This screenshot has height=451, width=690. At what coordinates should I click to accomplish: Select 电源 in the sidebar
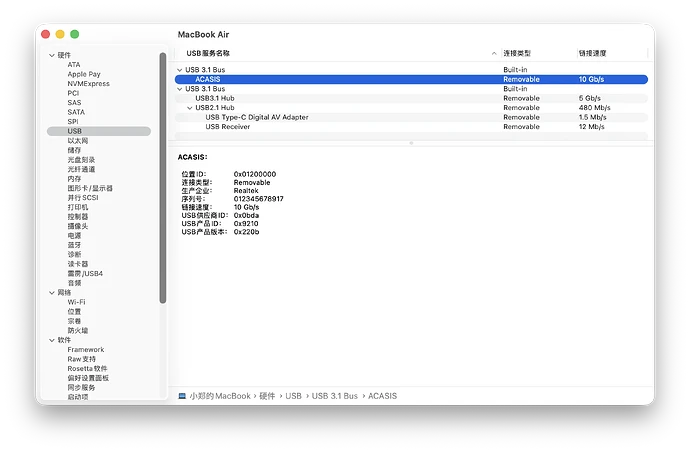click(74, 236)
